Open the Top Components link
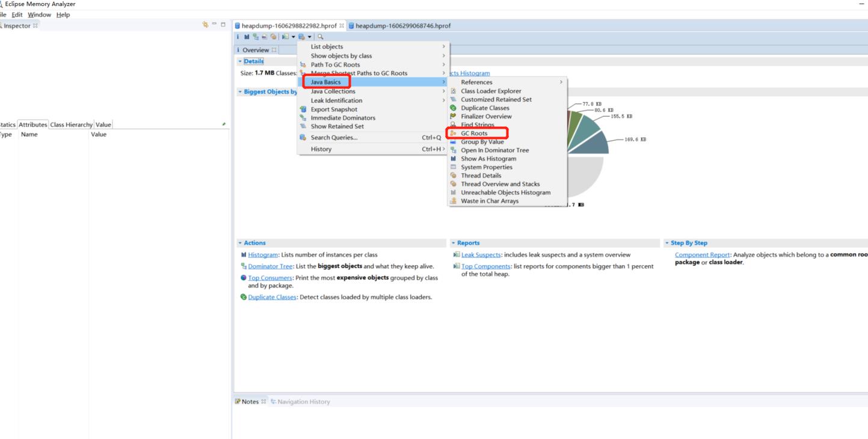868x439 pixels. [485, 266]
